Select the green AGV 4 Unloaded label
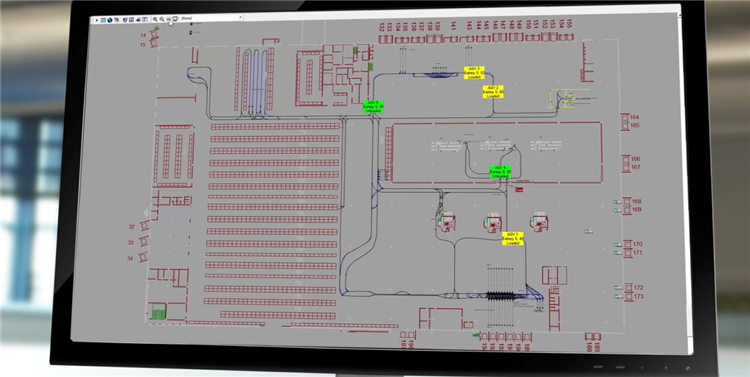The width and height of the screenshot is (750, 377). point(500,172)
